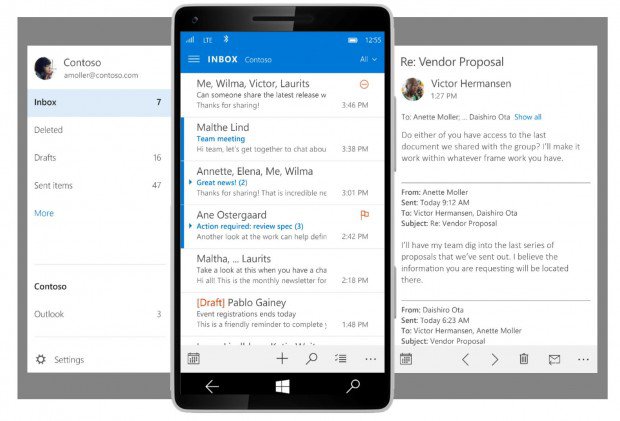Viewport: 620px width, 421px height.
Task: Click the orange minus circle on first email
Action: pyautogui.click(x=364, y=85)
